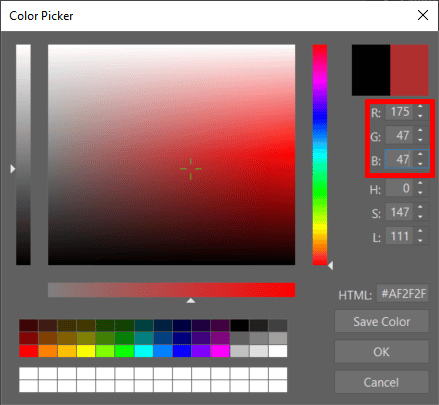Pick the yellow-green chartreuse palette swatch
439x405 pixels.
[x=105, y=351]
